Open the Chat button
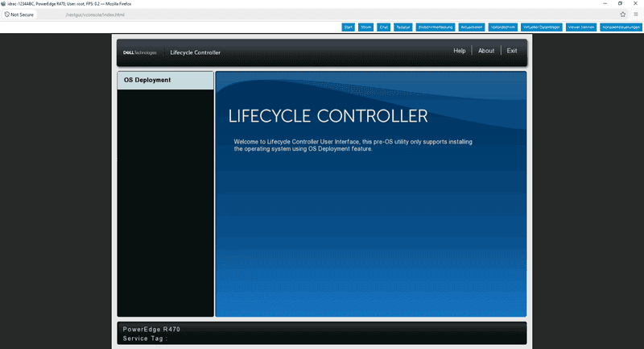 (x=384, y=27)
